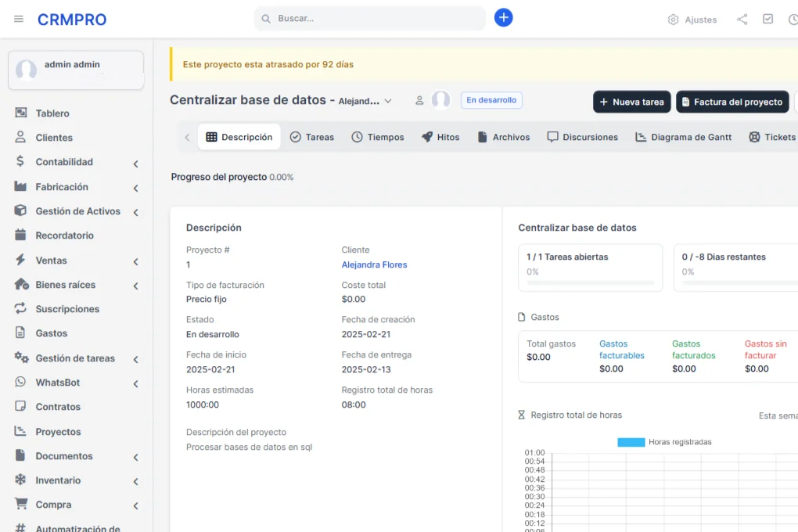Screen dimensions: 798x532
Task: Click the search magnifier icon
Action: pos(266,19)
